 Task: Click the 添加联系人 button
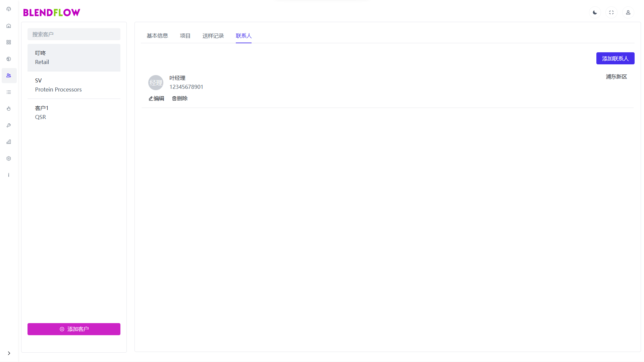615,58
